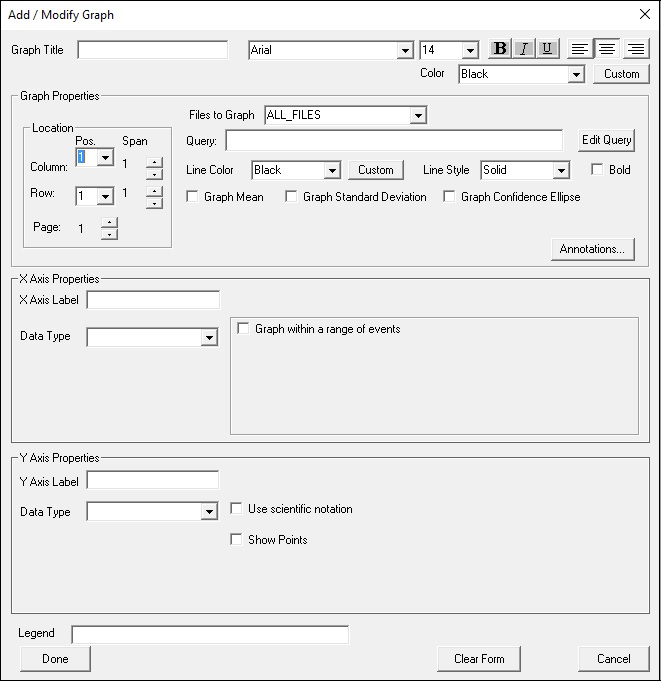
Task: Focus the Graph Title input field
Action: [x=152, y=50]
